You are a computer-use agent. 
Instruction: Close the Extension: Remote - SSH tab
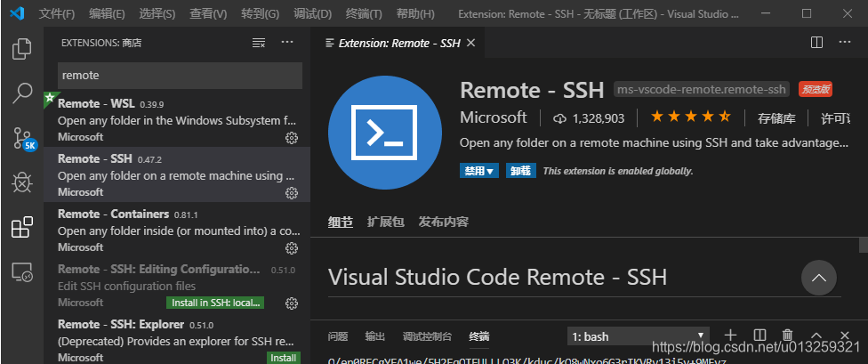pyautogui.click(x=471, y=43)
